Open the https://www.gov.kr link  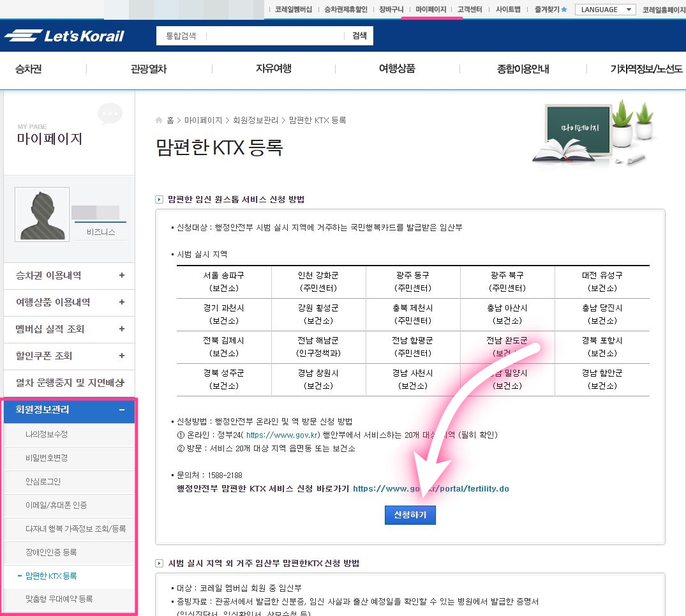(x=283, y=435)
